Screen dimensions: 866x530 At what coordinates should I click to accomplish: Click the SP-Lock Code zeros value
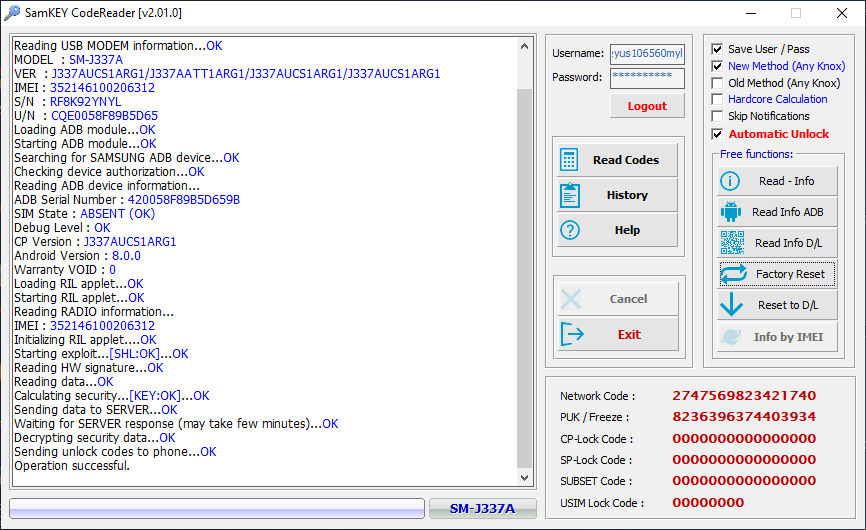coord(744,459)
